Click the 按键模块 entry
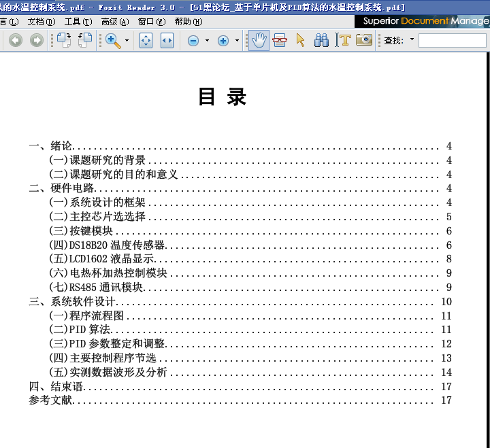490x448 pixels. pos(250,230)
